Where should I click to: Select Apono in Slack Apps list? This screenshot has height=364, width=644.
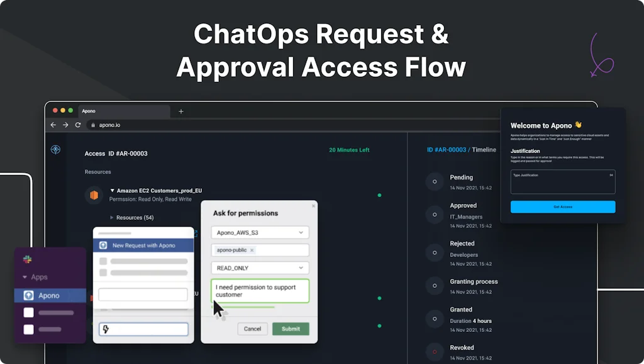click(50, 295)
